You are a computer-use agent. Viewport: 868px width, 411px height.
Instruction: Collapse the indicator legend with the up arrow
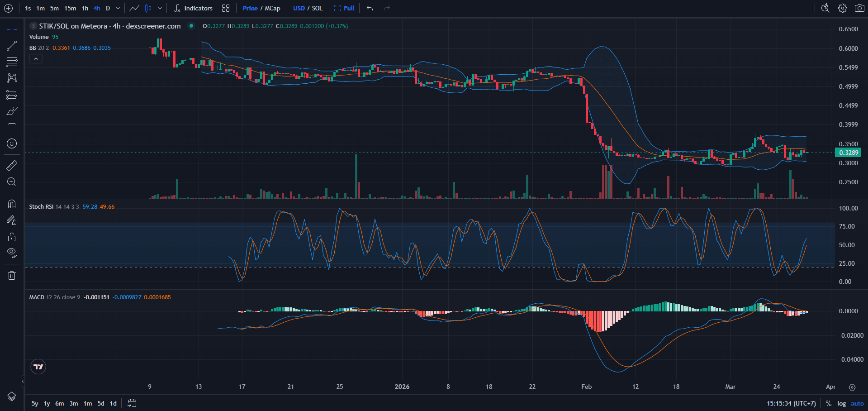(36, 58)
